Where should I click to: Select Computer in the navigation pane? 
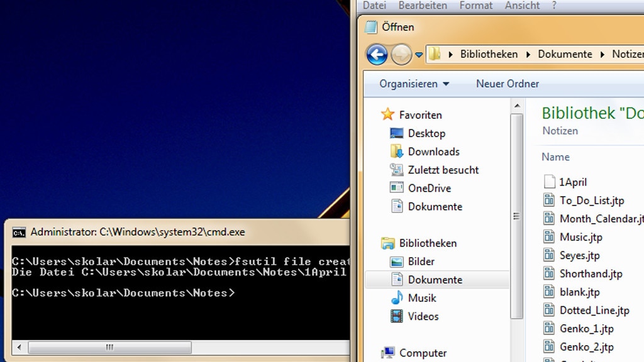(423, 353)
